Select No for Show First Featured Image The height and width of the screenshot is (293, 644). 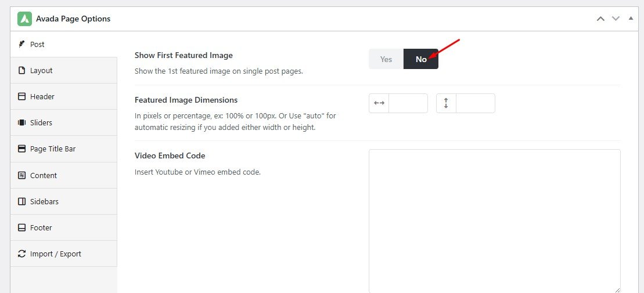click(421, 59)
